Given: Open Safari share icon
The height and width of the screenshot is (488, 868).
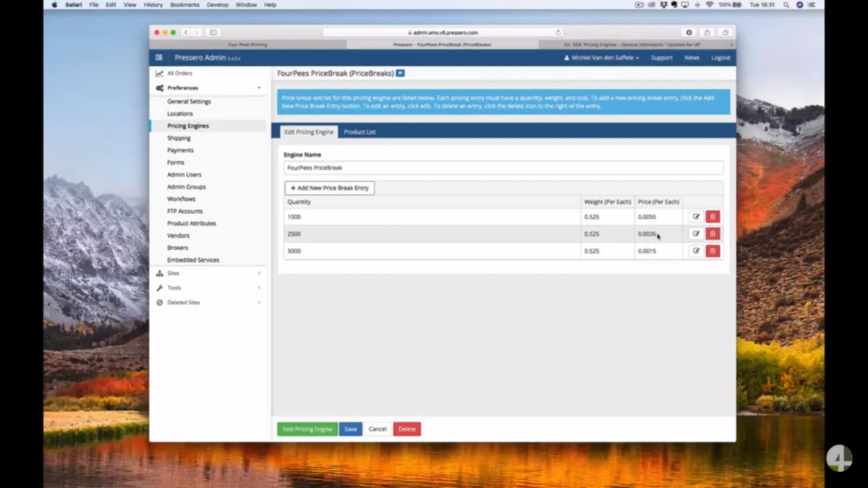Looking at the screenshot, I should pyautogui.click(x=707, y=33).
